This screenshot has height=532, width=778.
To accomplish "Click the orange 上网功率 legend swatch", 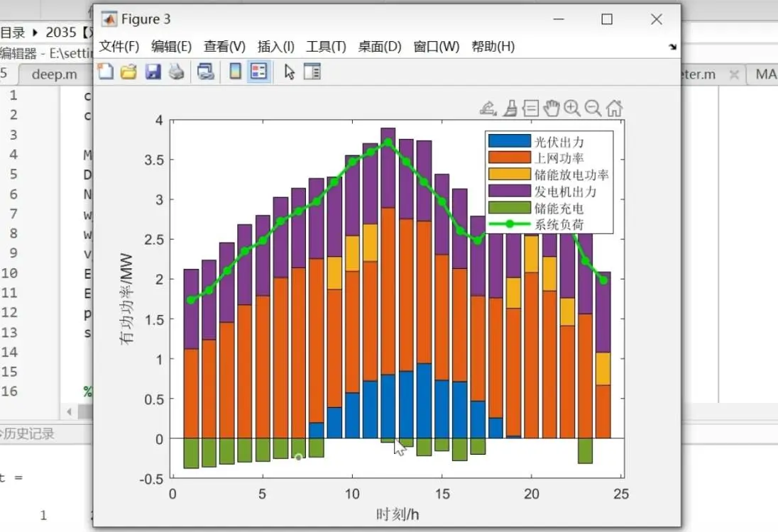I will (x=510, y=157).
